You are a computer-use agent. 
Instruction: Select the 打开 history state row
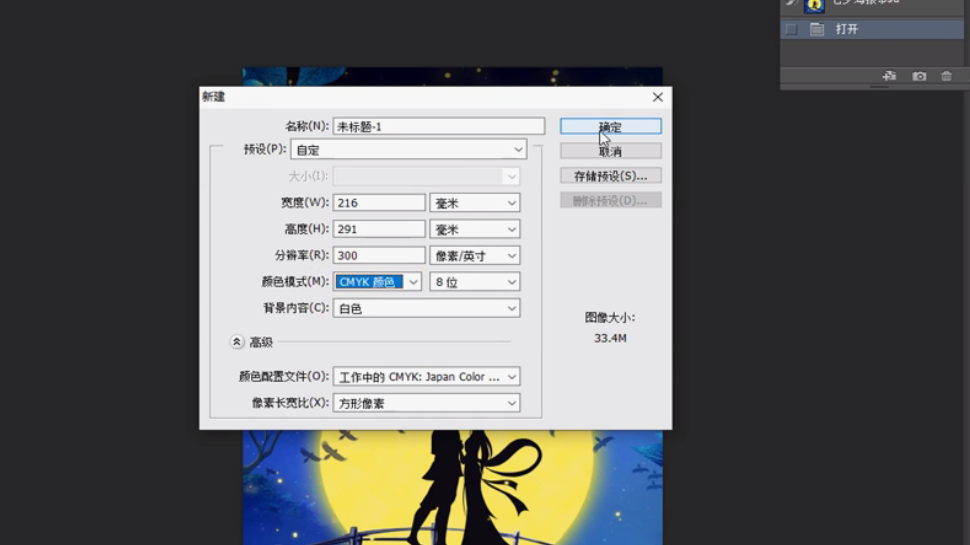(x=872, y=29)
